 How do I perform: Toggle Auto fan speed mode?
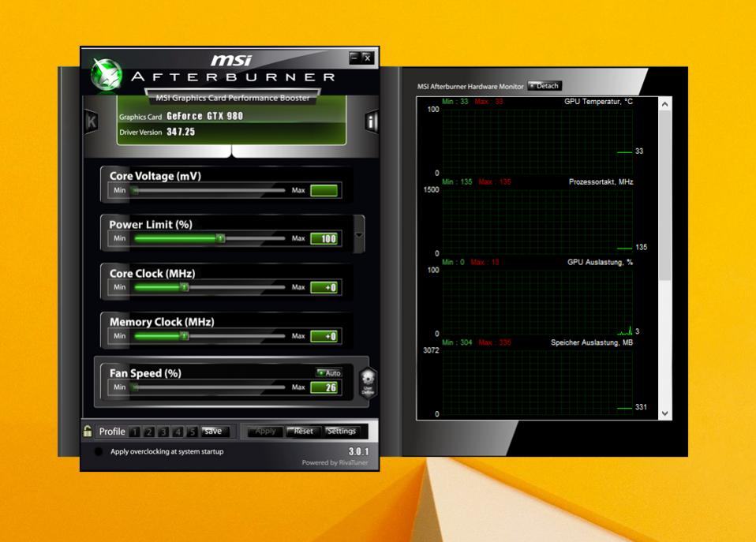click(329, 372)
